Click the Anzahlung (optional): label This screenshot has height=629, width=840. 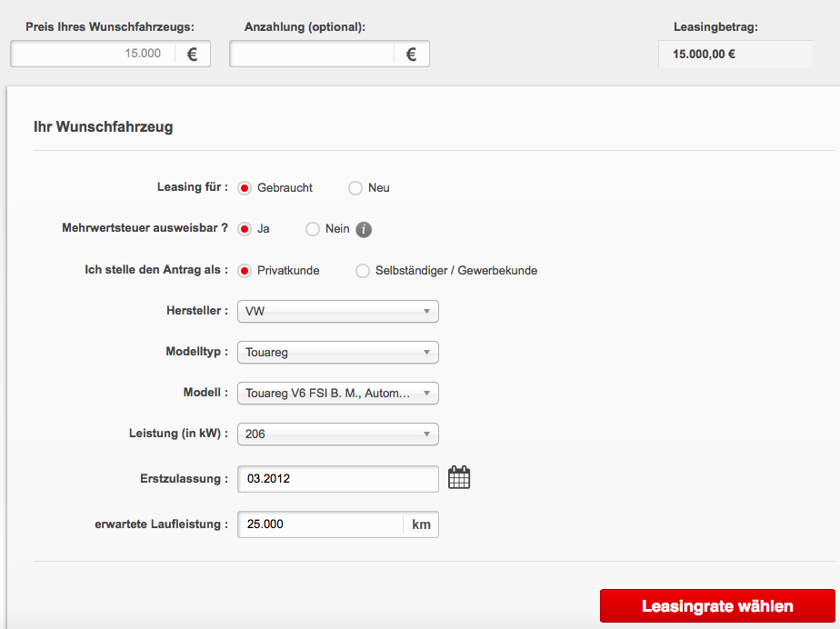[305, 26]
